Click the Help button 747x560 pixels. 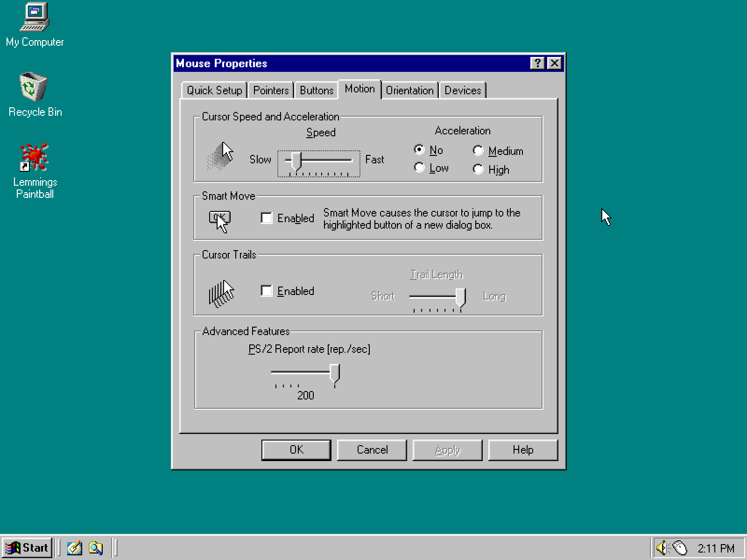(x=523, y=450)
